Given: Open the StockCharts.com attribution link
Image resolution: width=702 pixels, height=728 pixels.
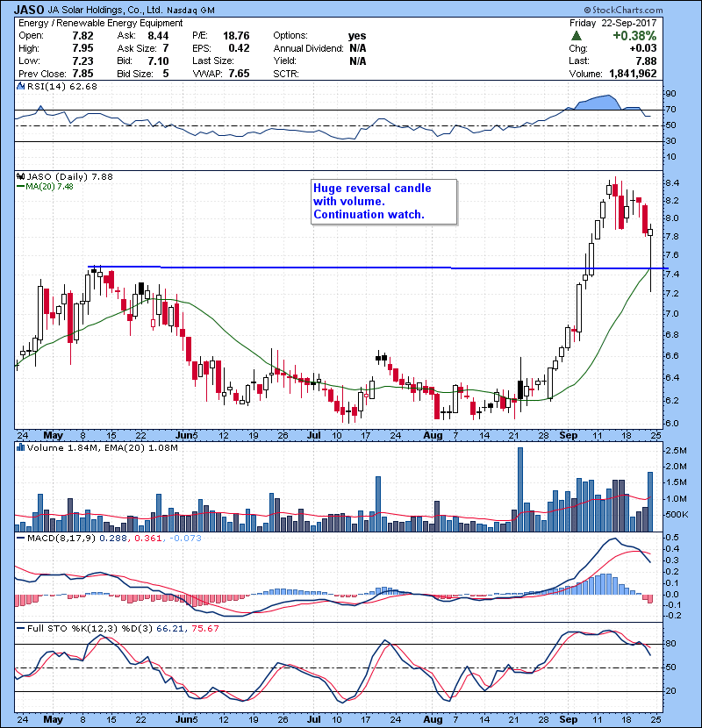Looking at the screenshot, I should click(x=623, y=10).
